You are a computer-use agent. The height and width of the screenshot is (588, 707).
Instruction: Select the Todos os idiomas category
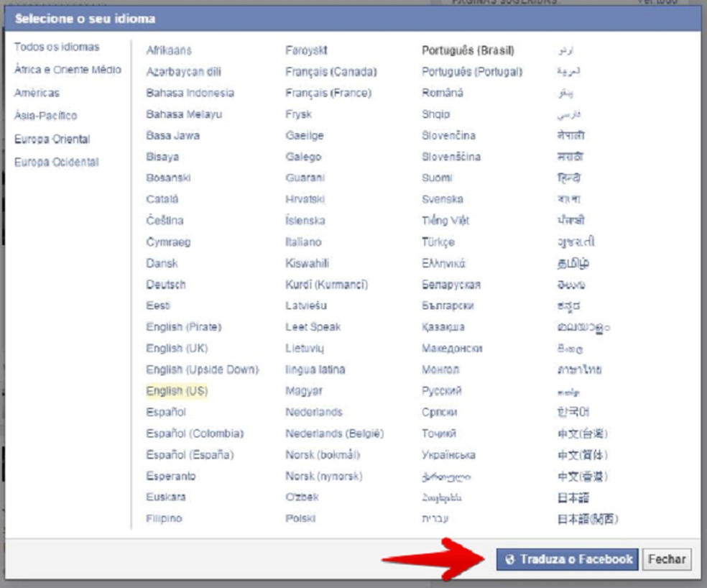57,47
